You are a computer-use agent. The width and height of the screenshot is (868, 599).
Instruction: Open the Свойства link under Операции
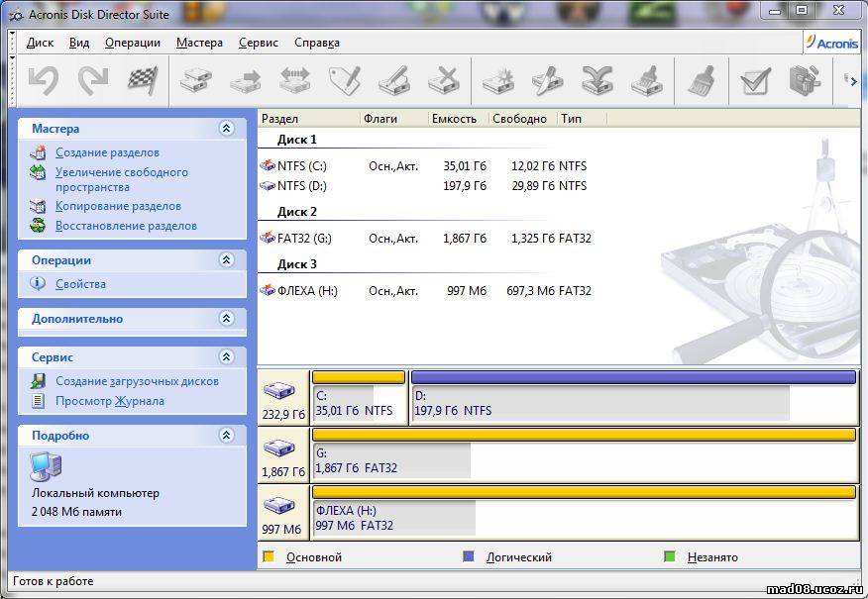click(80, 284)
